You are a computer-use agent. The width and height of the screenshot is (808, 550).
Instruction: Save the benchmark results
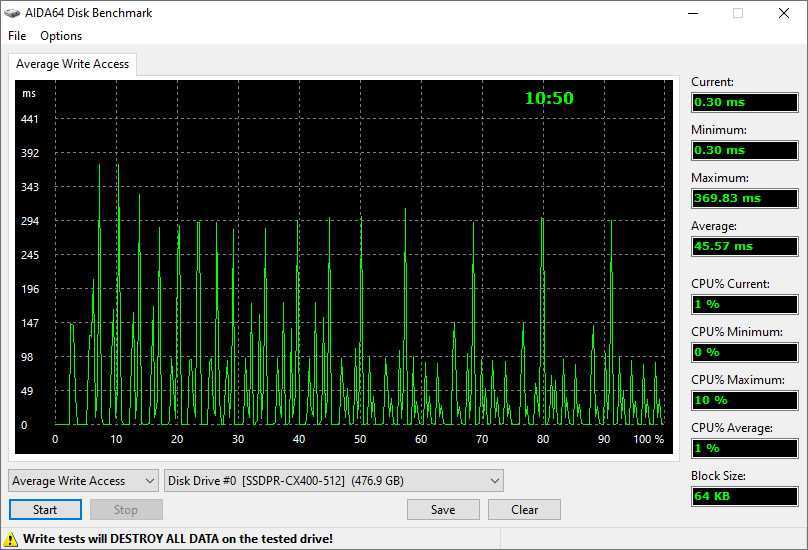443,510
